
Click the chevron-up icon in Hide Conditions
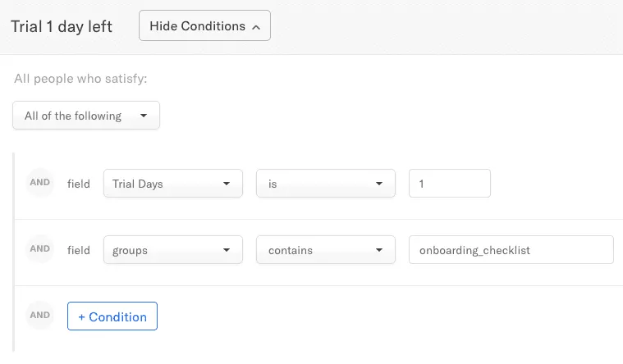(256, 27)
